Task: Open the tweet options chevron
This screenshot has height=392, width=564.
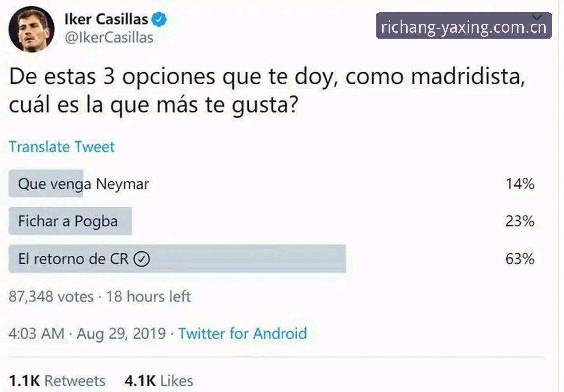Action: coord(537,17)
